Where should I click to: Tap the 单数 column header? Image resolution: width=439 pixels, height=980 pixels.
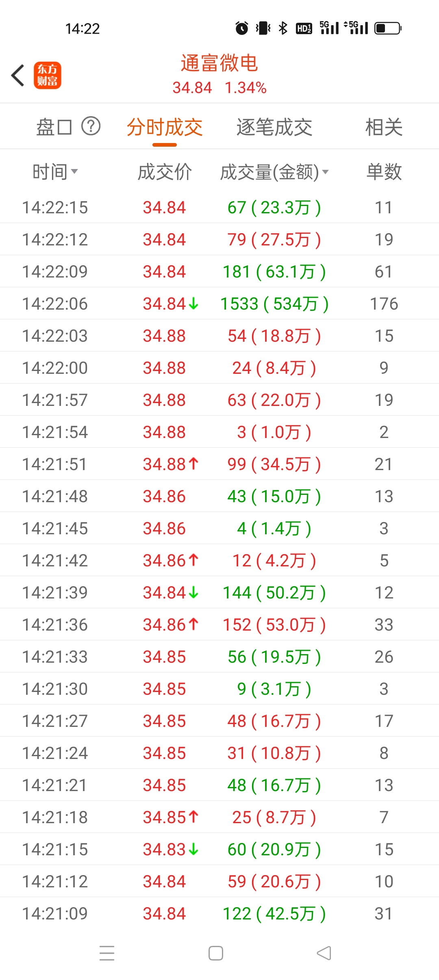384,172
